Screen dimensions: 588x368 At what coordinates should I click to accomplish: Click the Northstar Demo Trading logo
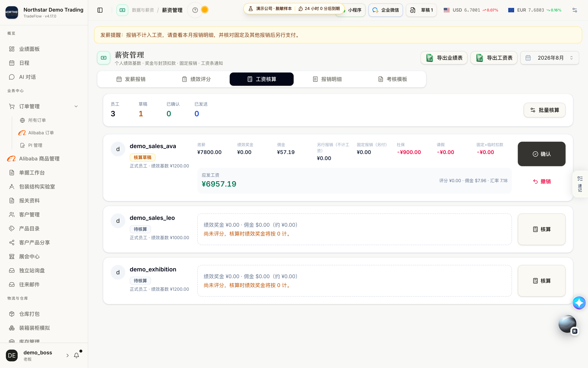(12, 12)
